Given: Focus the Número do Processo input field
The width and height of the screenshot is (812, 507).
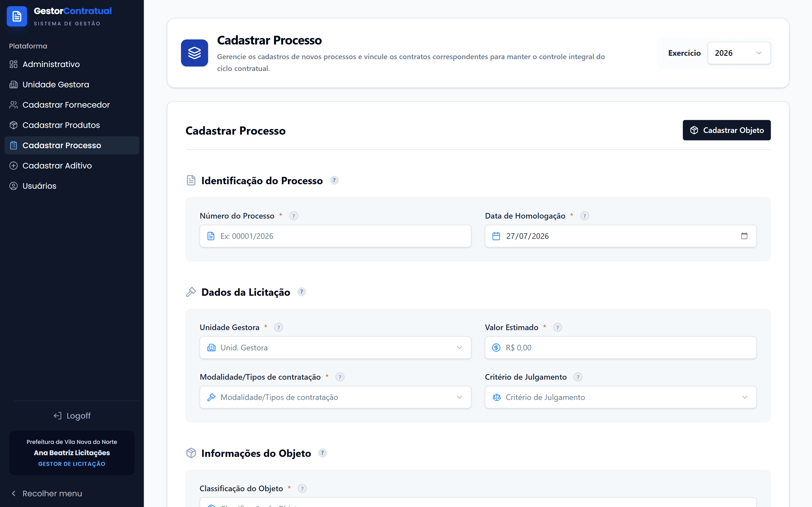Looking at the screenshot, I should (335, 236).
